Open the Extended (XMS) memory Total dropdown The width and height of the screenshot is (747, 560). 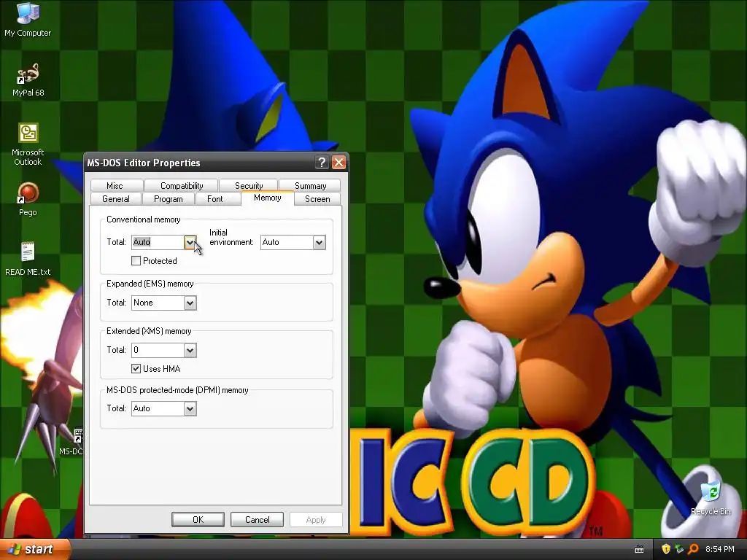[x=190, y=351]
